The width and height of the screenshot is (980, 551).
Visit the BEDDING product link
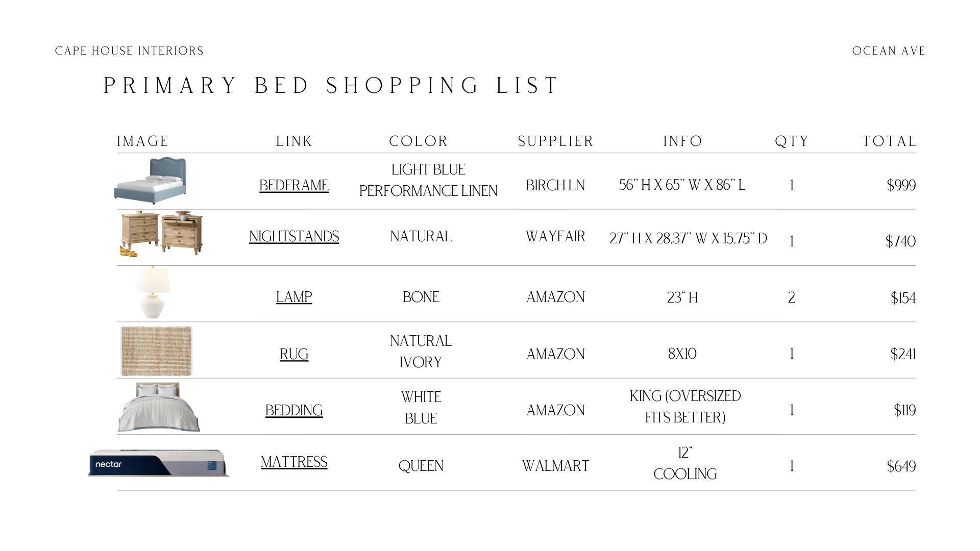point(294,410)
